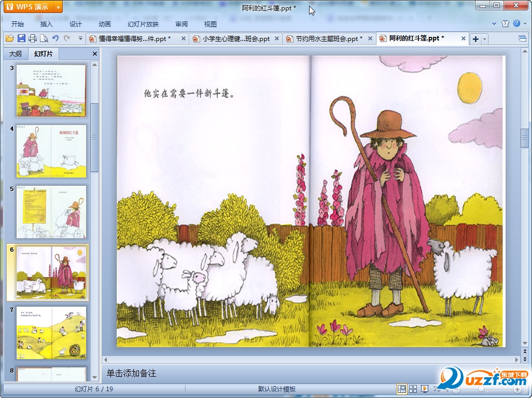Viewport: 532px width, 398px height.
Task: Switch to the 幻灯片 thumbnails tab
Action: point(44,53)
